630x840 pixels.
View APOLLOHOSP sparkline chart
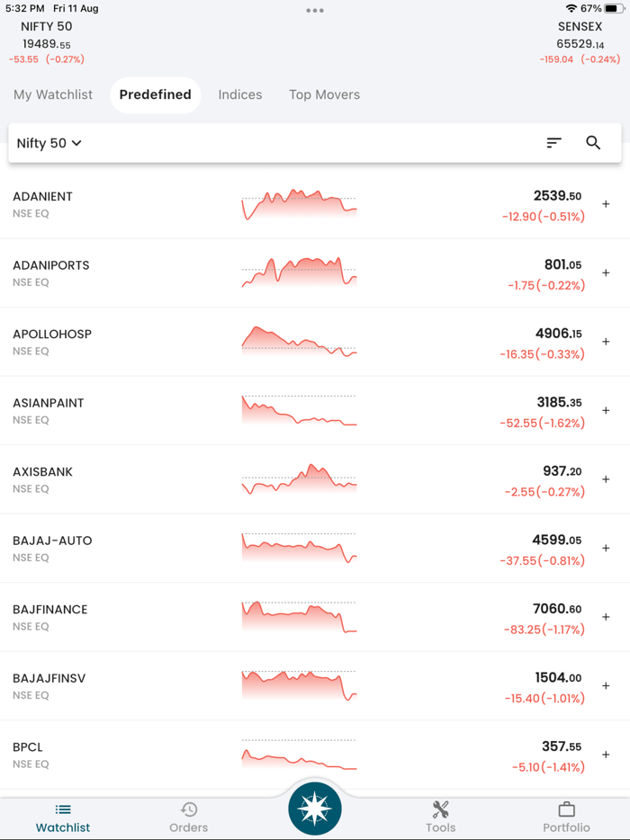[299, 341]
